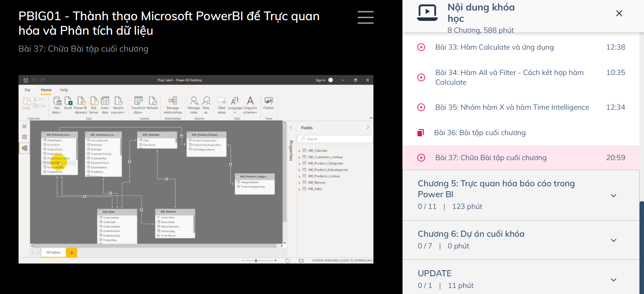The width and height of the screenshot is (644, 294).
Task: Click the Manage roles ribbon icon
Action: tap(194, 105)
